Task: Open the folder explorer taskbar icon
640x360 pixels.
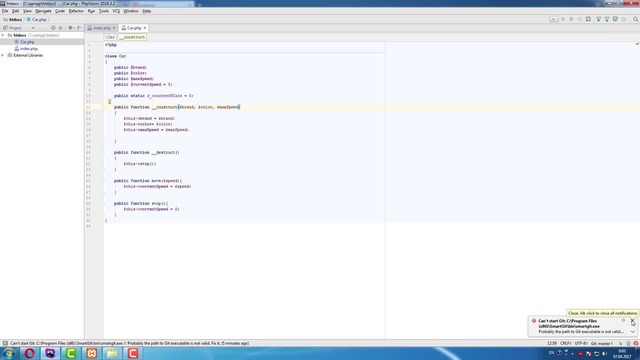Action: [112, 353]
